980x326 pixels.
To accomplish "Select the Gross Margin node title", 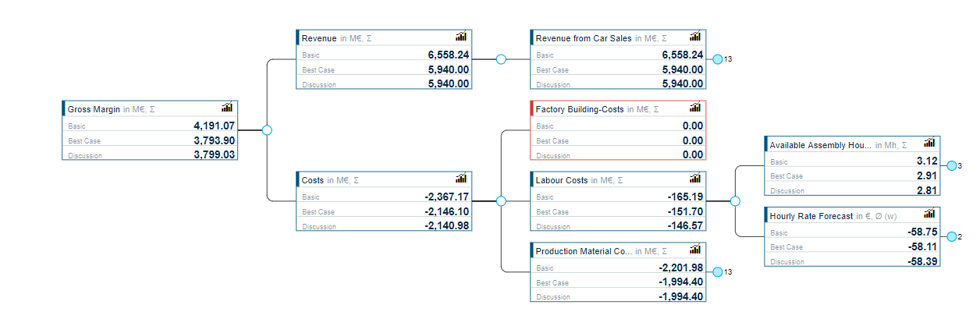I will click(94, 109).
